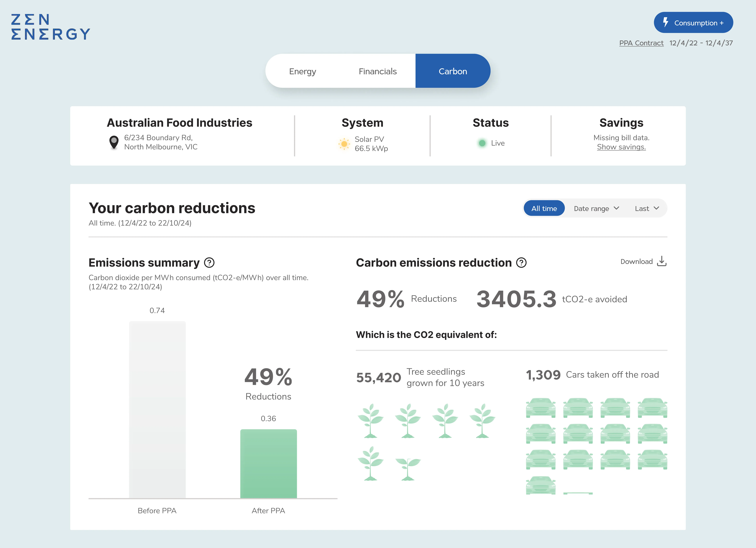The image size is (756, 548).
Task: Open the Emissions summary help icon
Action: pos(209,263)
